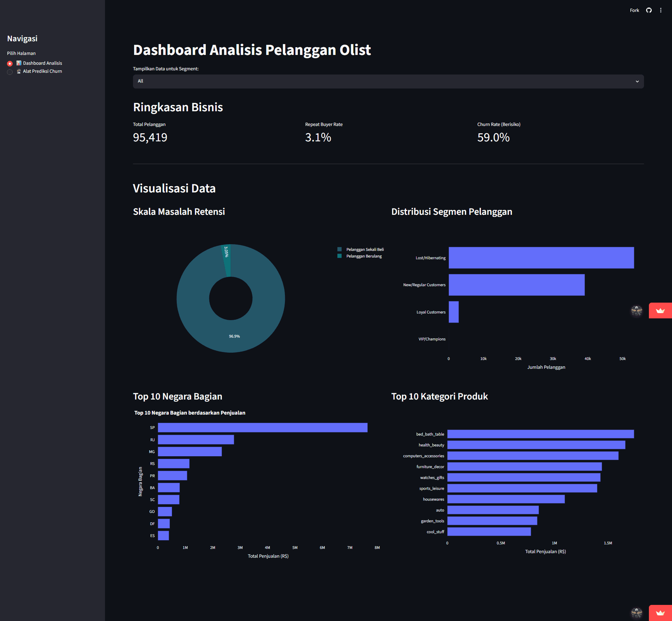Image resolution: width=672 pixels, height=621 pixels.
Task: Click the sports_leisure category bar
Action: (x=522, y=488)
